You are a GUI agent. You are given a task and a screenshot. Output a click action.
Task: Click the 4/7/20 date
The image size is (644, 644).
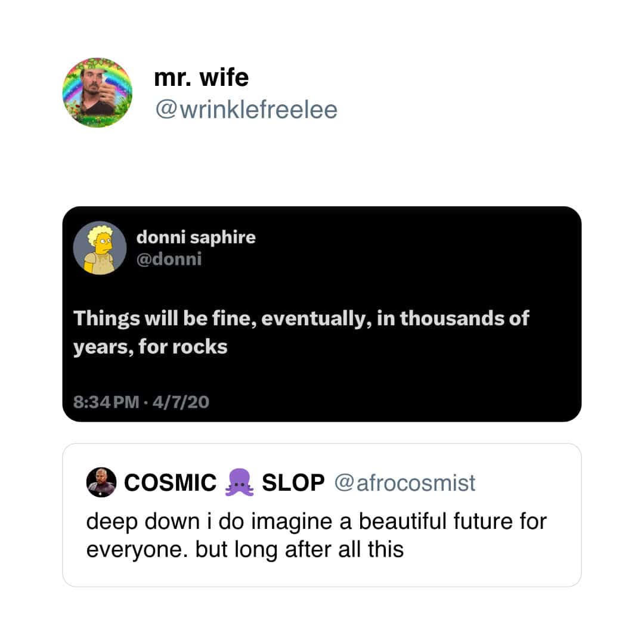(x=181, y=402)
